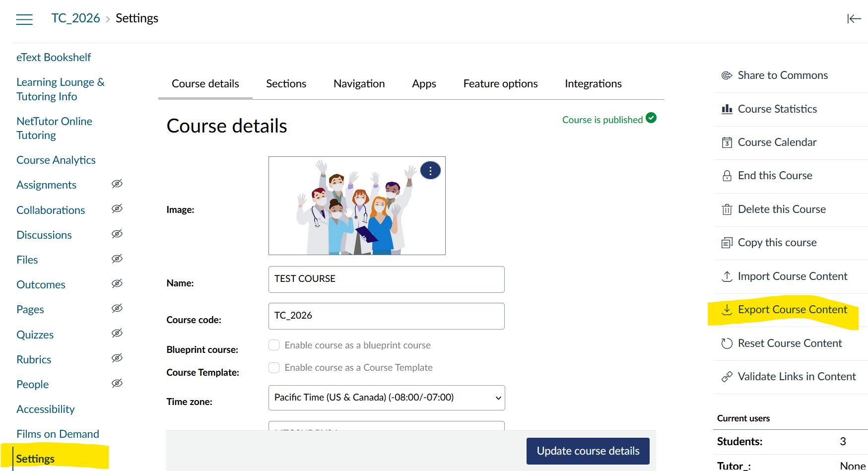Click the Course Statistics bar chart icon

pyautogui.click(x=727, y=109)
